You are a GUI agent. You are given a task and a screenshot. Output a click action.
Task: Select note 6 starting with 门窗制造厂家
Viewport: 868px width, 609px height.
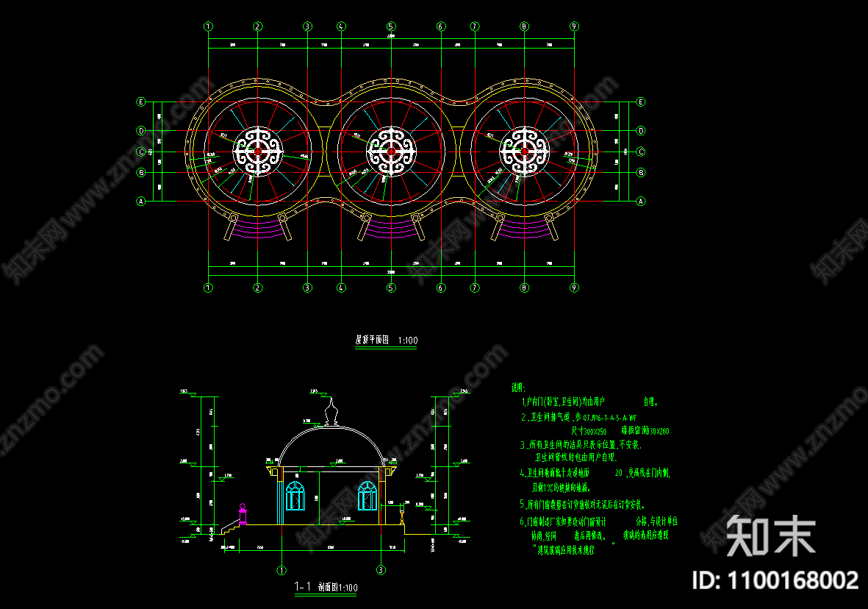pos(598,535)
